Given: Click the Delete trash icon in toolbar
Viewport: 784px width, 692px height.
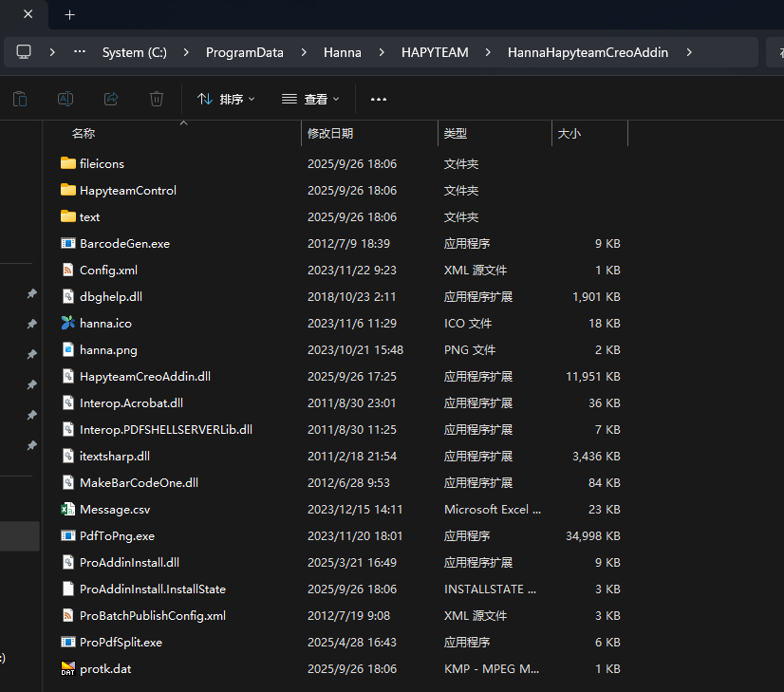Looking at the screenshot, I should [157, 99].
